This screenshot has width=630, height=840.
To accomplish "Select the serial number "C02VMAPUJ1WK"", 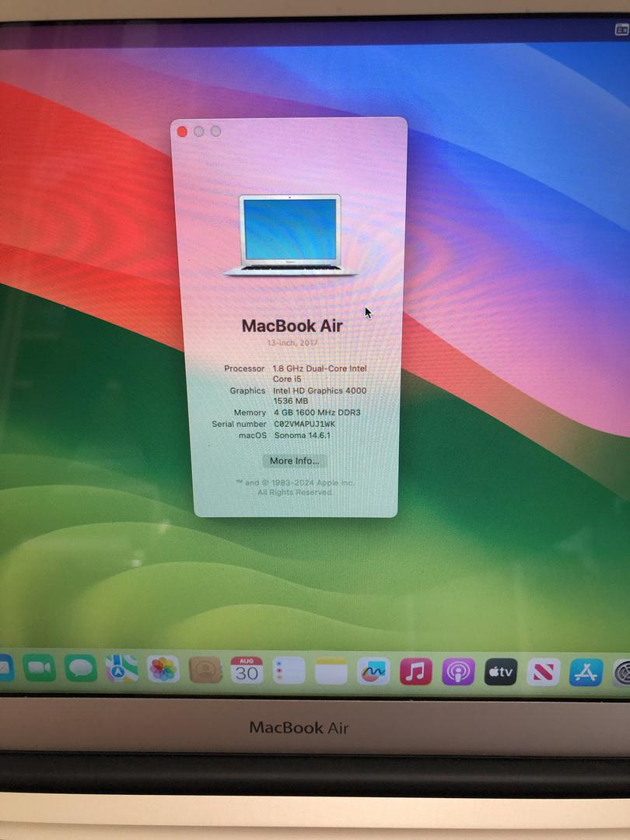I will [x=305, y=424].
